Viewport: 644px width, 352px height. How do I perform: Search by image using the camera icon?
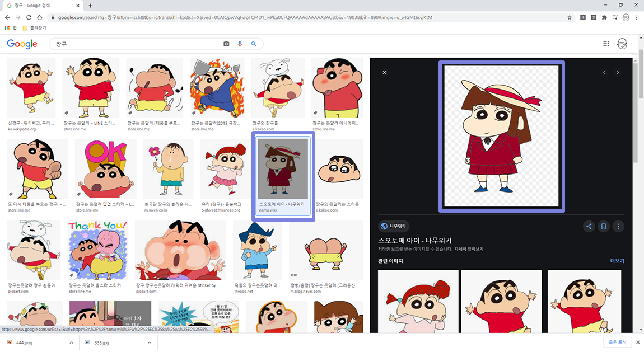coord(226,44)
